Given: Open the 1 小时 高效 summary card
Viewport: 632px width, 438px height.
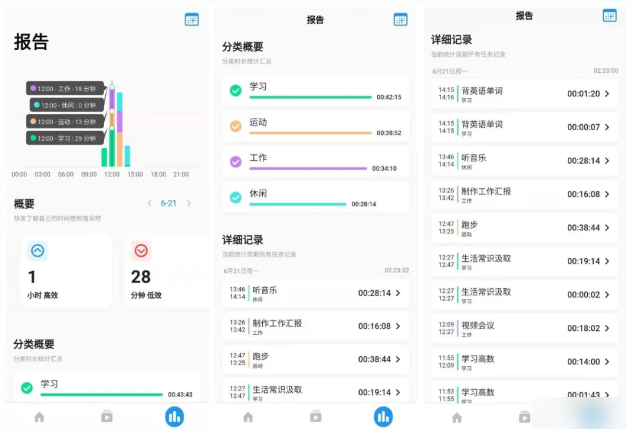Looking at the screenshot, I should click(66, 270).
